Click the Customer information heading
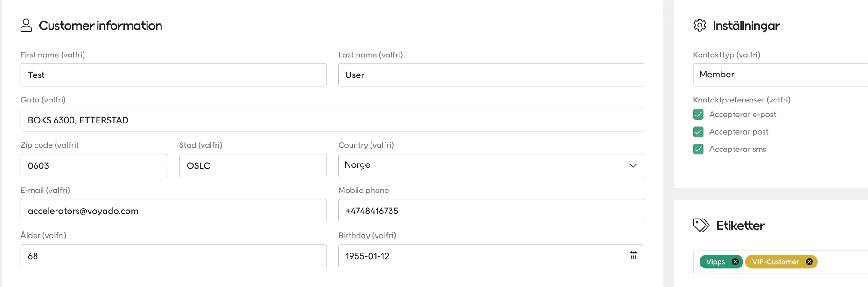Image resolution: width=868 pixels, height=287 pixels. point(100,26)
